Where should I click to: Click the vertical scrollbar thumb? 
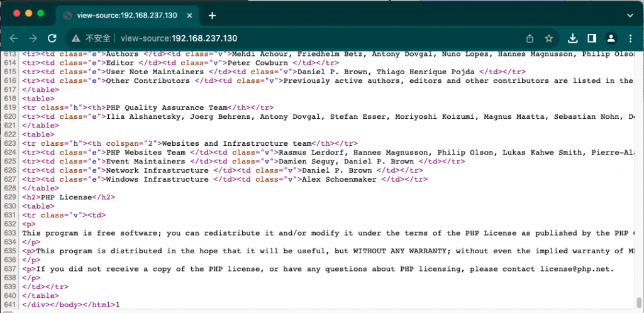coord(640,300)
